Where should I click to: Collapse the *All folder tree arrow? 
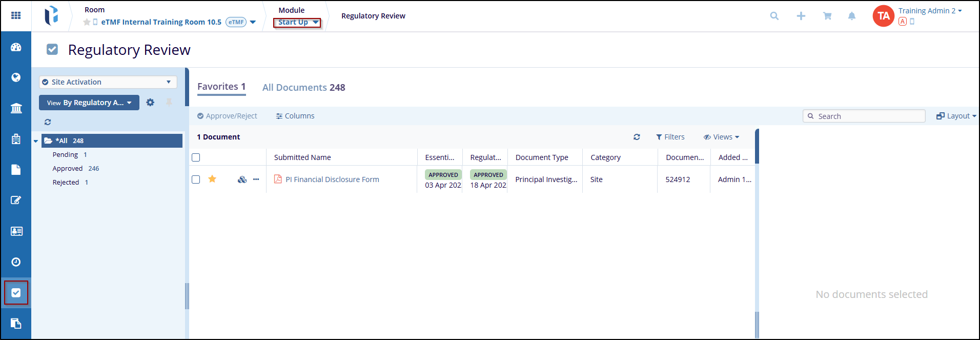point(36,141)
